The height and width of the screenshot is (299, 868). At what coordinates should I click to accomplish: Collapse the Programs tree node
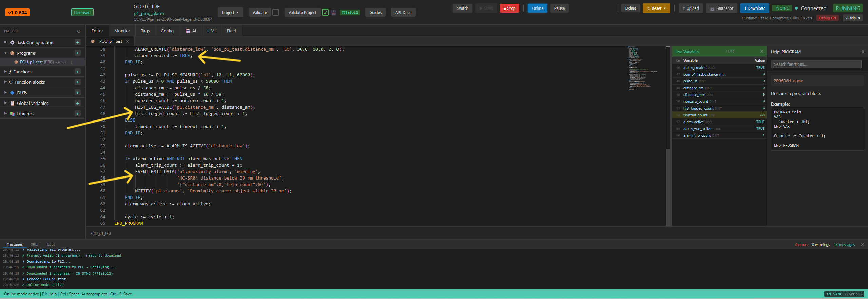tap(5, 53)
